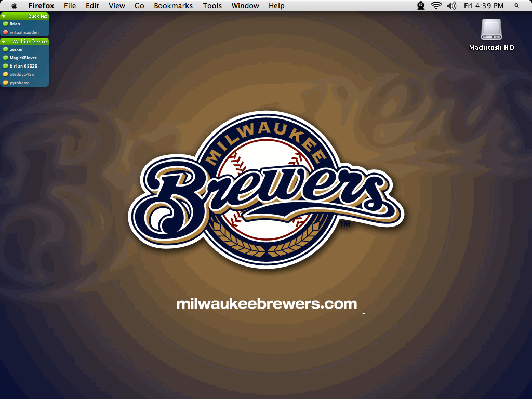The width and height of the screenshot is (532, 399).
Task: Click green status dot beside b ri an 65626
Action: click(5, 66)
